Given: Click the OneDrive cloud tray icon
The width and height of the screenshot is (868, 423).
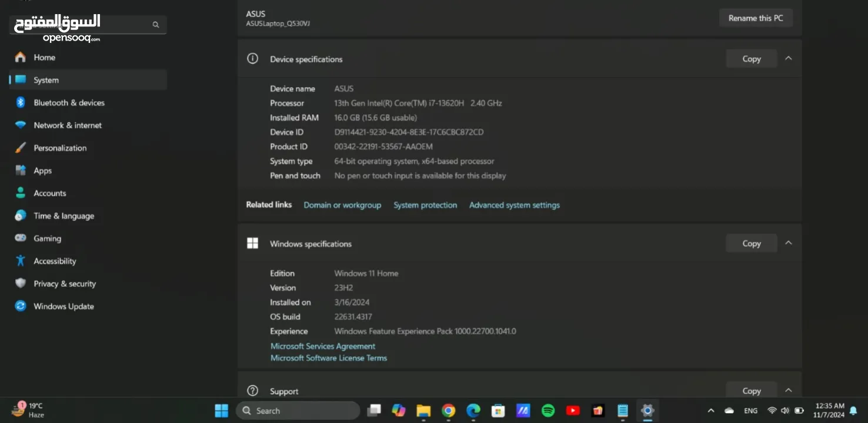Looking at the screenshot, I should (729, 411).
